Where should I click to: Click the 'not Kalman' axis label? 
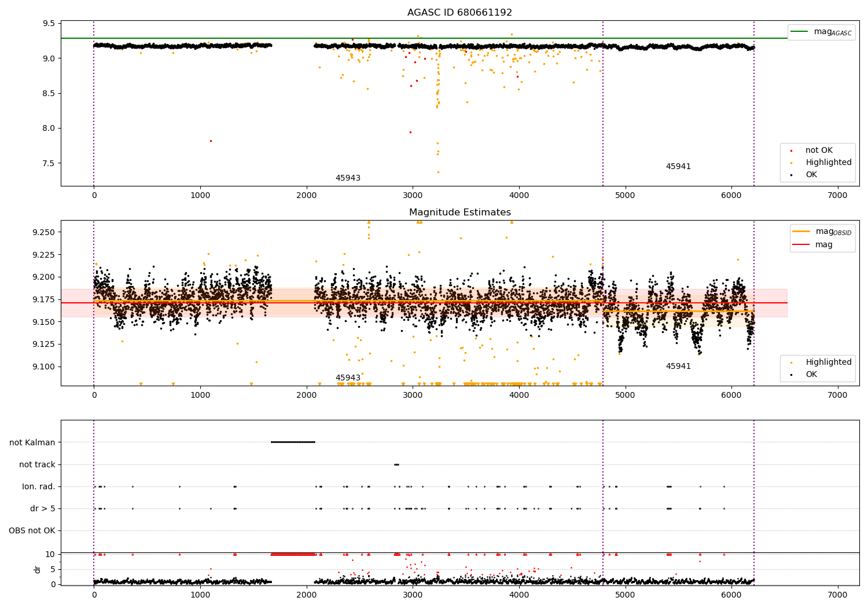[x=32, y=442]
